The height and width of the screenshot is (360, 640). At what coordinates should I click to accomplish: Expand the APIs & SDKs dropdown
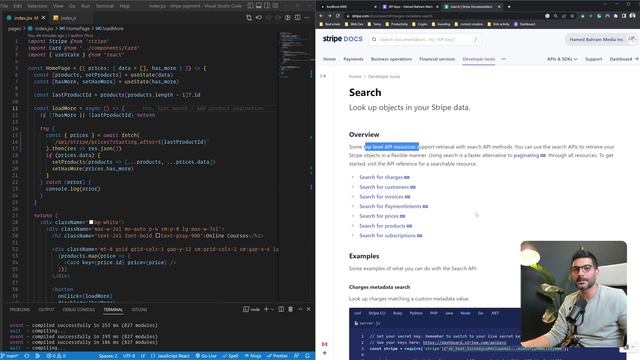(x=562, y=59)
